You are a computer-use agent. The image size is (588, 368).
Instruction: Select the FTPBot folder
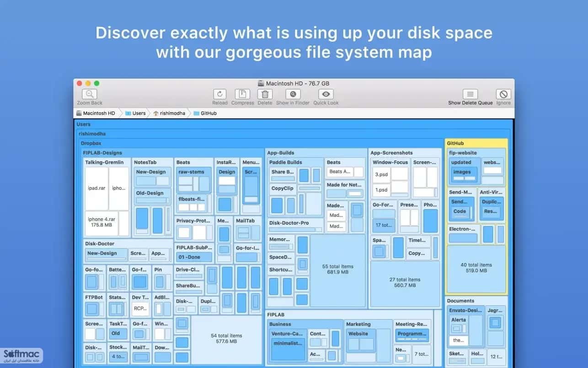[94, 297]
